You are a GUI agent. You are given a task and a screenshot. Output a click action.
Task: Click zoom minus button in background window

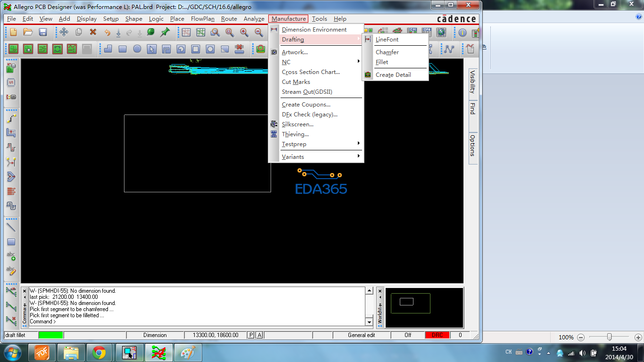pos(581,337)
